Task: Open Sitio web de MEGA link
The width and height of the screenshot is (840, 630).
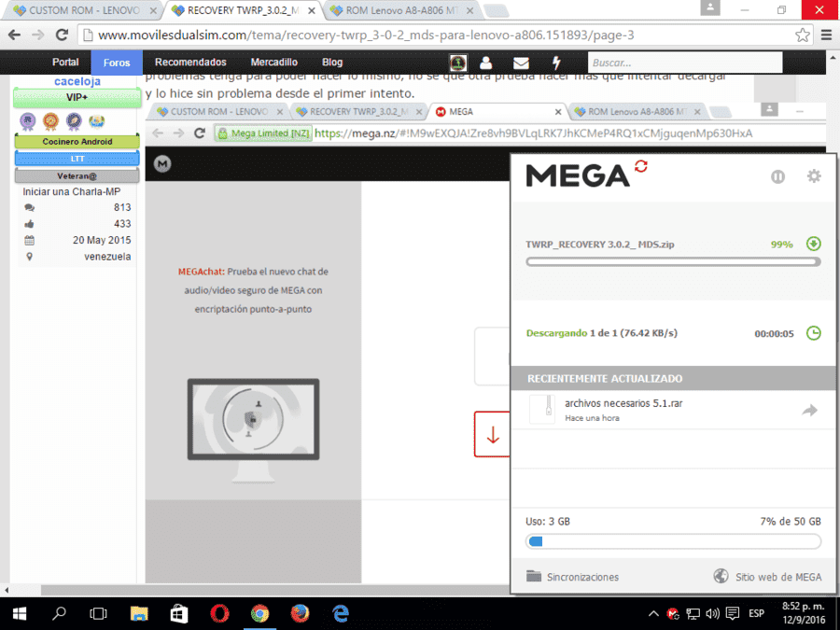Action: coord(767,577)
